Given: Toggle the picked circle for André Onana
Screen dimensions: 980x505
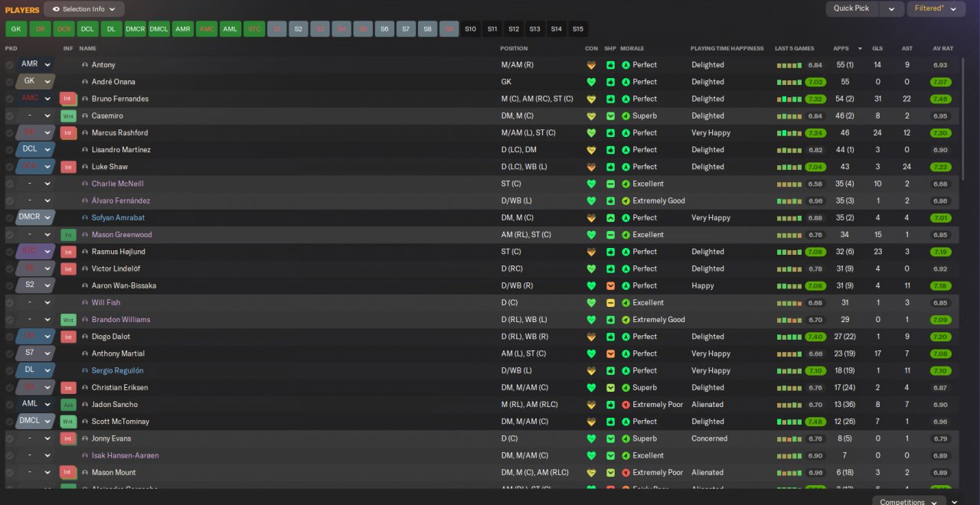Looking at the screenshot, I should (x=9, y=82).
